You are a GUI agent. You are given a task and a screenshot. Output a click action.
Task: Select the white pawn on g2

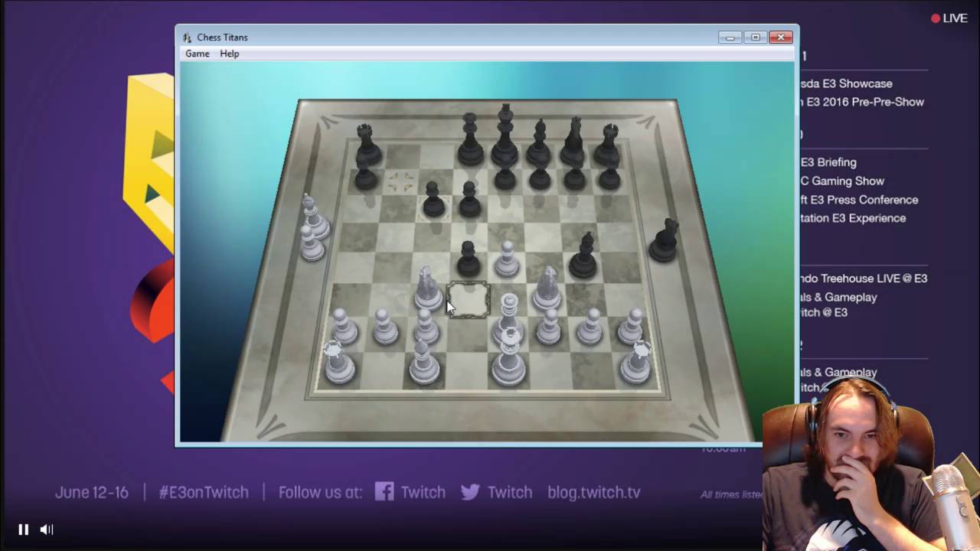tap(590, 325)
